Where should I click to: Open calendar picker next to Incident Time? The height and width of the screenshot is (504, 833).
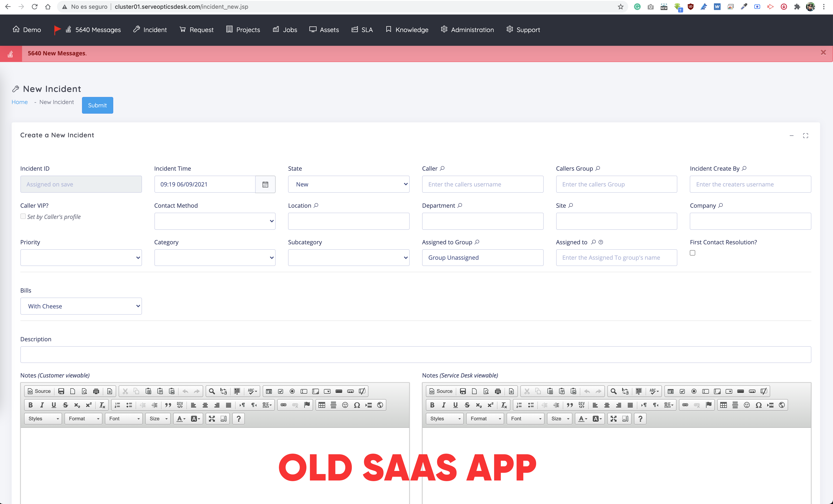click(x=265, y=184)
